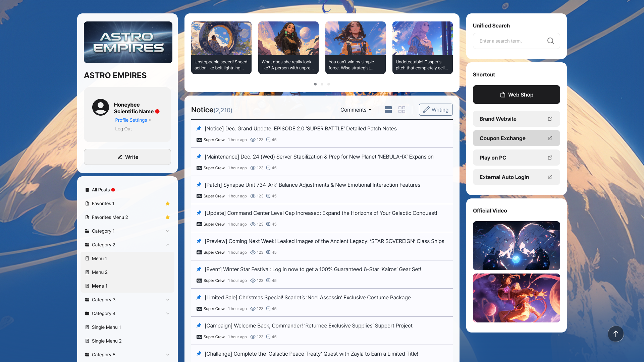Viewport: 644px width, 362px height.
Task: Toggle the star on Favorites Menu 2
Action: point(168,217)
